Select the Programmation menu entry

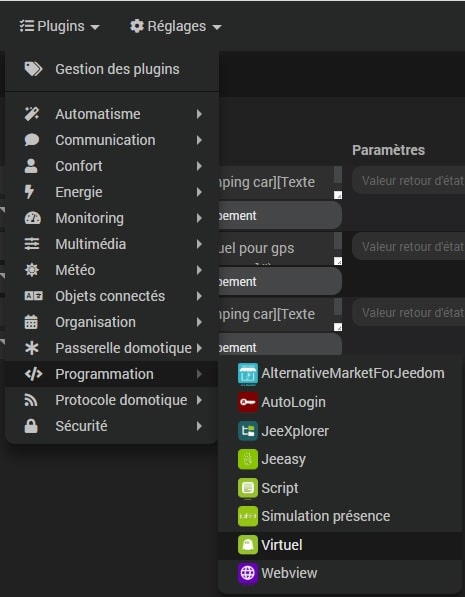coord(112,374)
